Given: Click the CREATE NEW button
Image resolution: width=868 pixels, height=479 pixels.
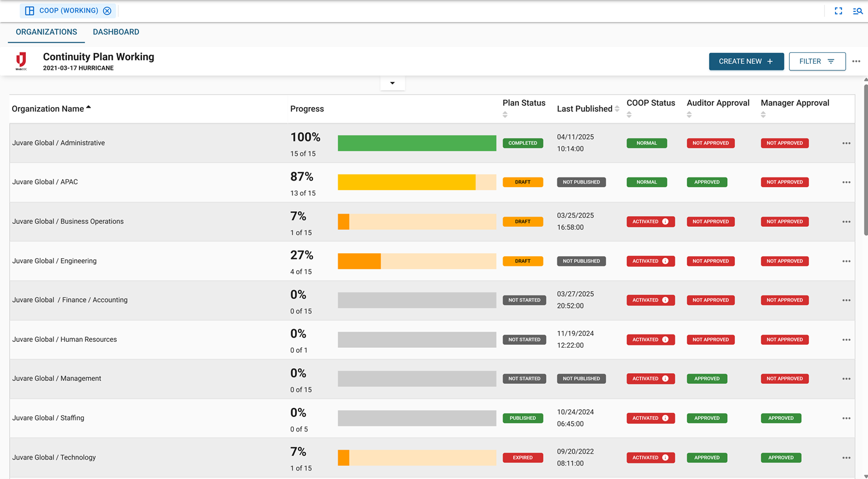Looking at the screenshot, I should [746, 61].
